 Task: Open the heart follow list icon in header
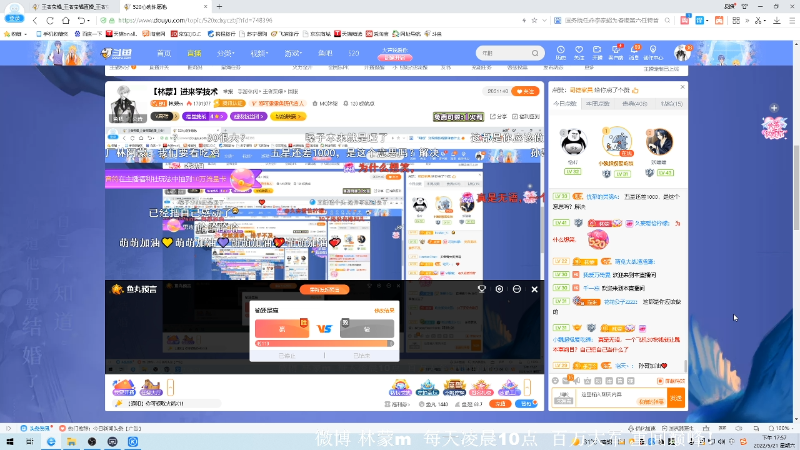click(x=579, y=53)
